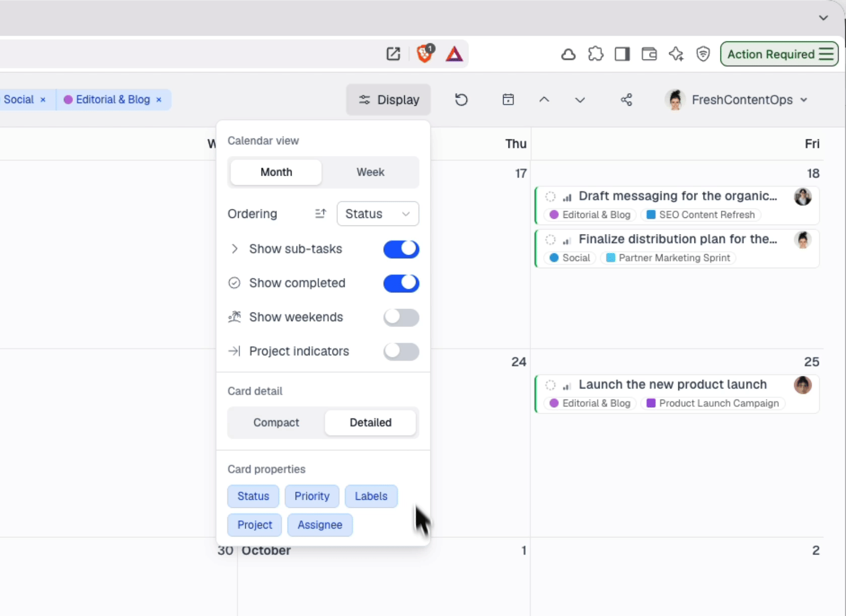Remove the Editorial & Blog filter tag
Image resolution: width=846 pixels, height=616 pixels.
159,100
